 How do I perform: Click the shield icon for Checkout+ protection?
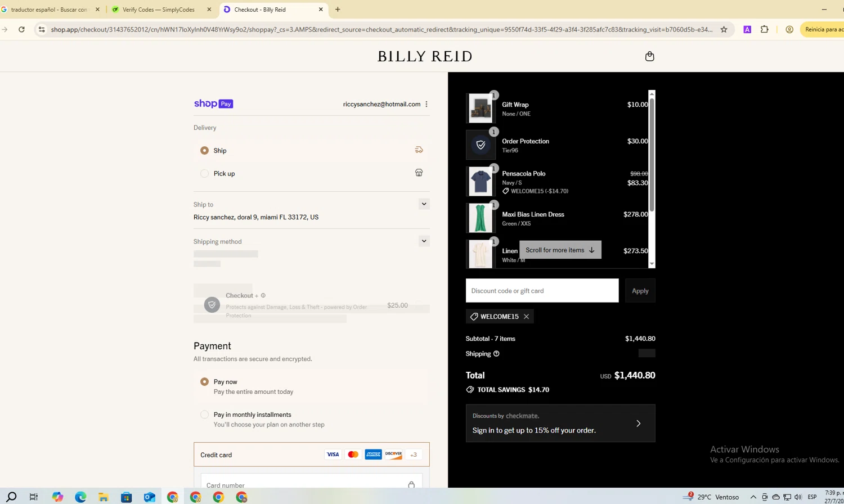coord(212,305)
